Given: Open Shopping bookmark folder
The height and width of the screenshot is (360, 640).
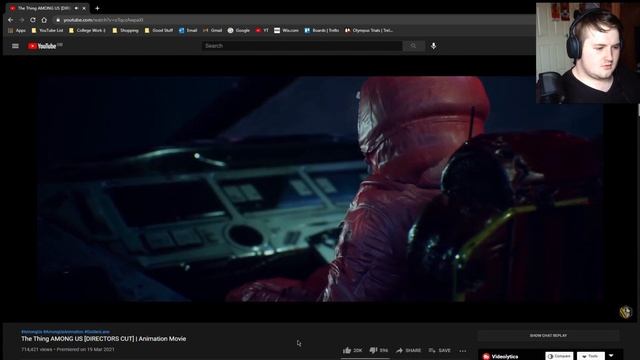Looking at the screenshot, I should (125, 30).
